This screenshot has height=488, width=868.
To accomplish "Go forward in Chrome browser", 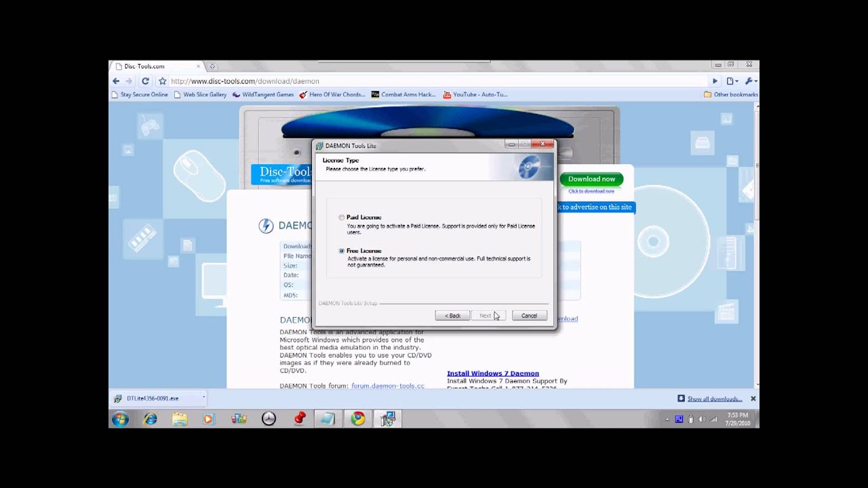I will [x=129, y=81].
